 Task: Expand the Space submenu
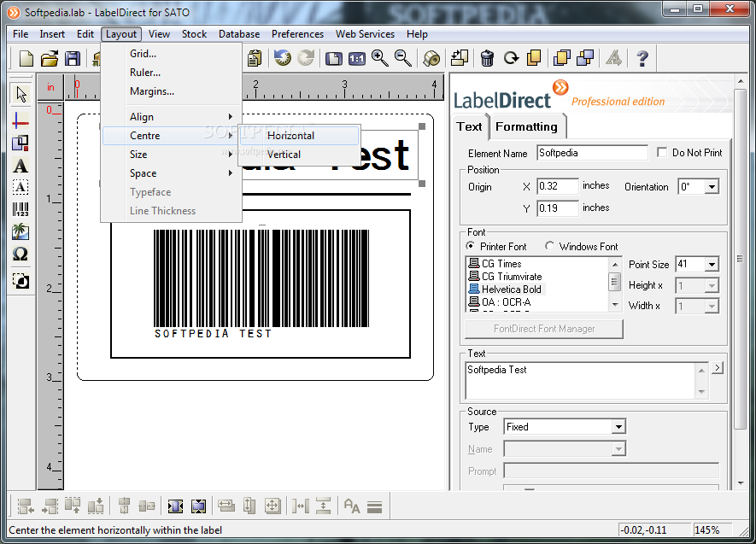click(x=172, y=173)
